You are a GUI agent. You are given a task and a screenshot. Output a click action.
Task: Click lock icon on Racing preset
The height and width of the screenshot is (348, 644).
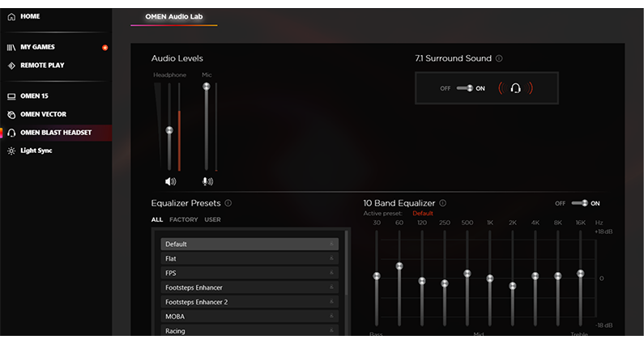(x=331, y=331)
